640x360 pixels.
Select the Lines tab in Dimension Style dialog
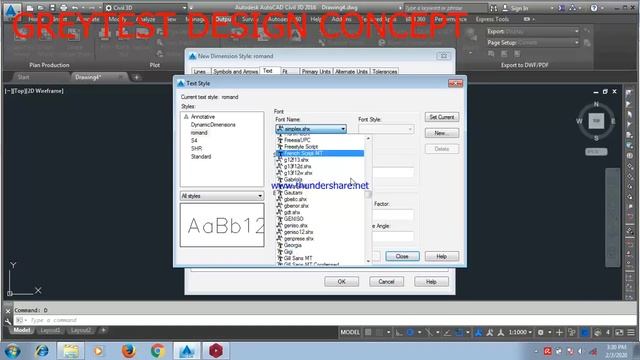click(200, 71)
